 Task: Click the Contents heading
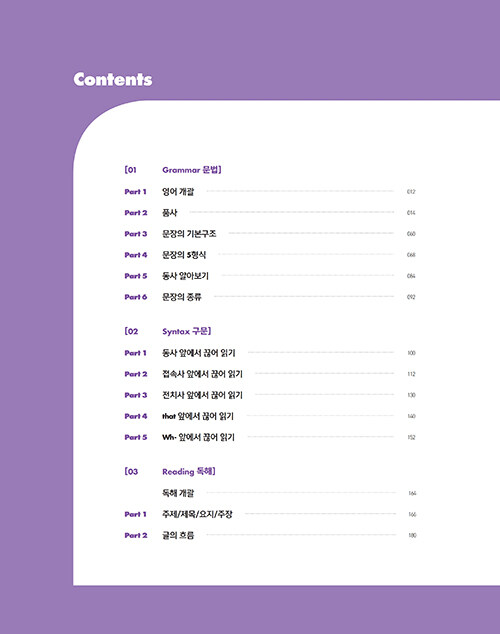113,79
